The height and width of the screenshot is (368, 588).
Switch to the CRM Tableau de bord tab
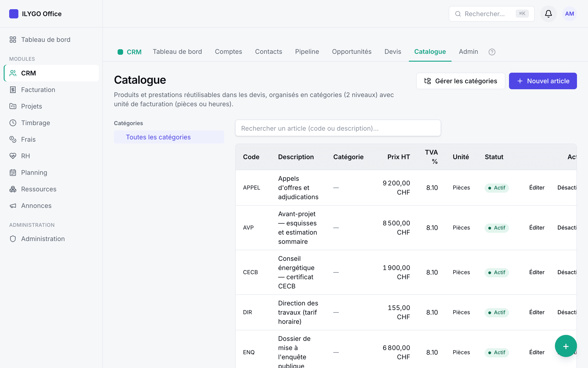point(177,52)
